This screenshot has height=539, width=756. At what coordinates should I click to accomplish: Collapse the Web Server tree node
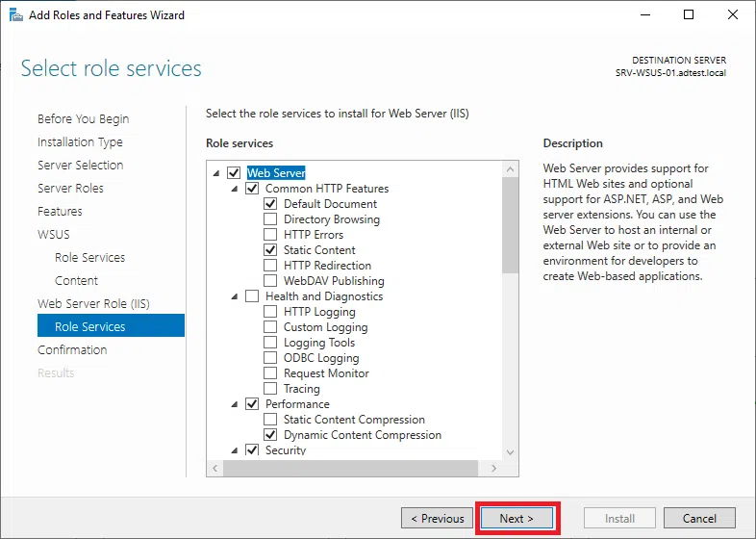click(216, 174)
